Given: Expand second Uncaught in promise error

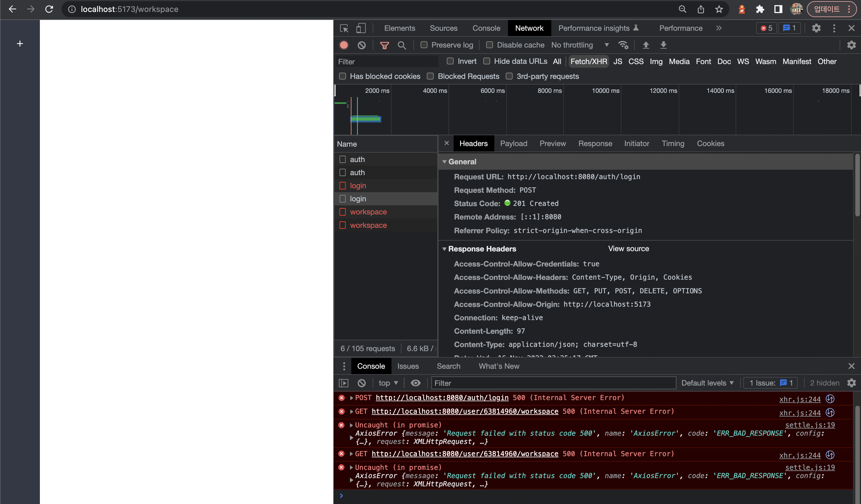Looking at the screenshot, I should tap(351, 468).
